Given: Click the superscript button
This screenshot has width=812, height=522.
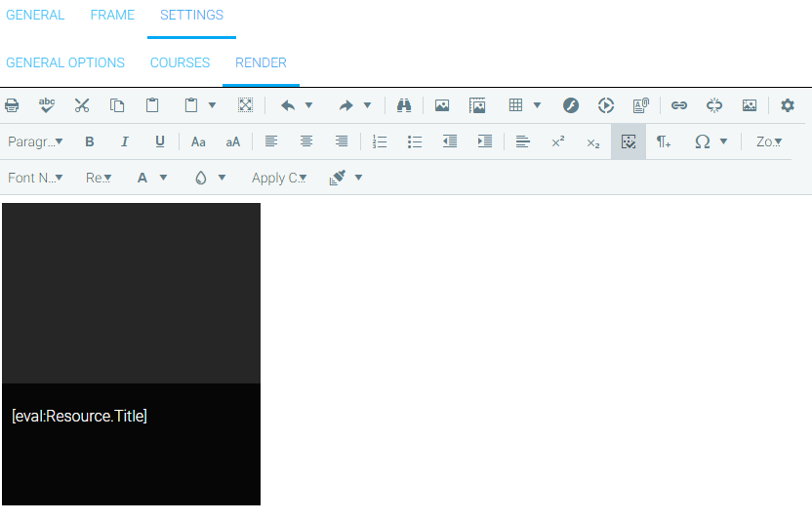Looking at the screenshot, I should (x=558, y=141).
